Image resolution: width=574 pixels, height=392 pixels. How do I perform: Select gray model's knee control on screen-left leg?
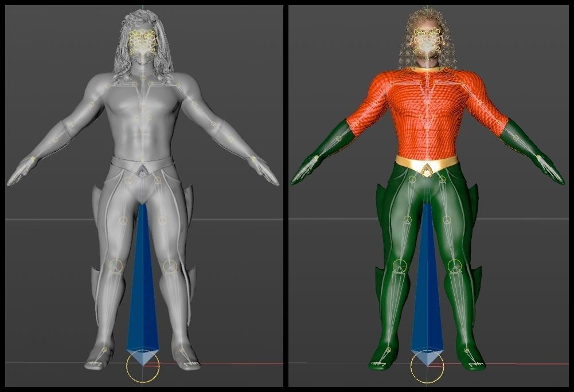point(115,266)
